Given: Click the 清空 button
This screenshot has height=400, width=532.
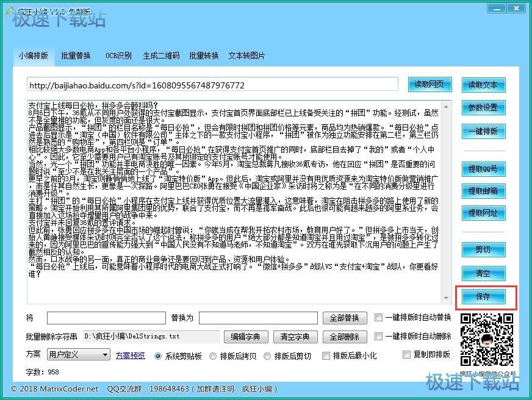Looking at the screenshot, I should 483,273.
